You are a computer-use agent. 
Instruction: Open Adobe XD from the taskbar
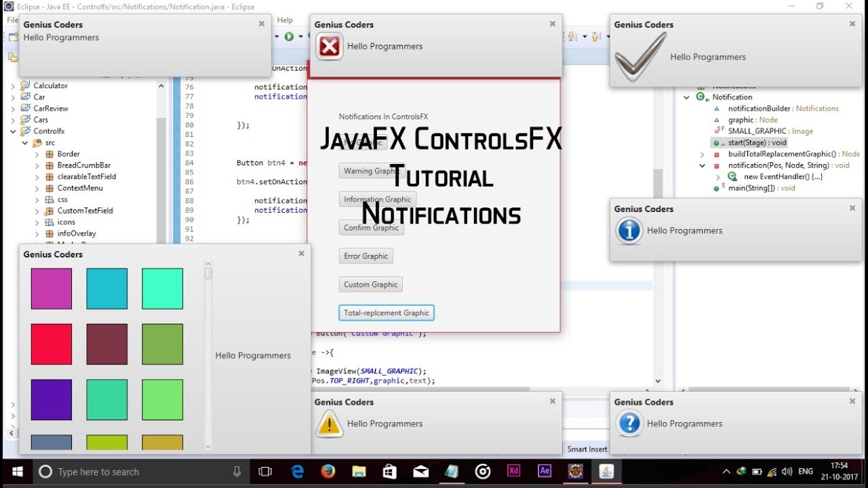[513, 472]
